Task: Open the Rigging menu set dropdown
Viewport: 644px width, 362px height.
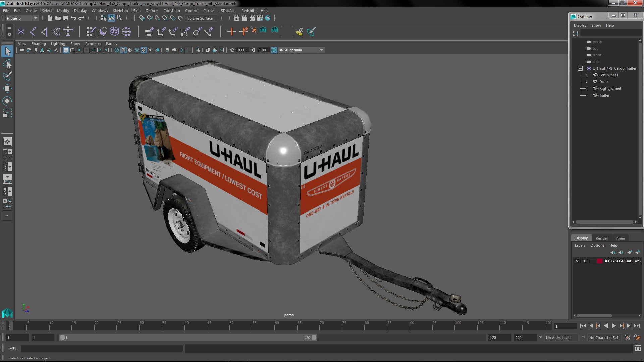Action: click(x=22, y=18)
